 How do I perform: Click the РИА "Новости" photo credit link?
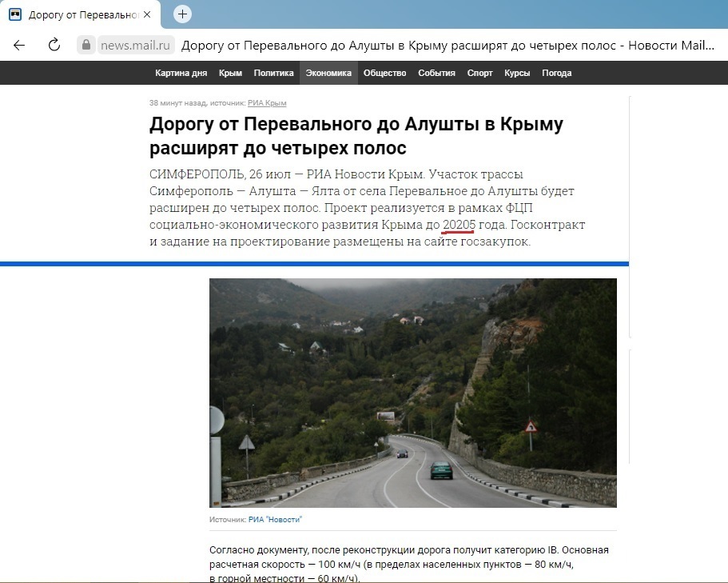click(275, 520)
